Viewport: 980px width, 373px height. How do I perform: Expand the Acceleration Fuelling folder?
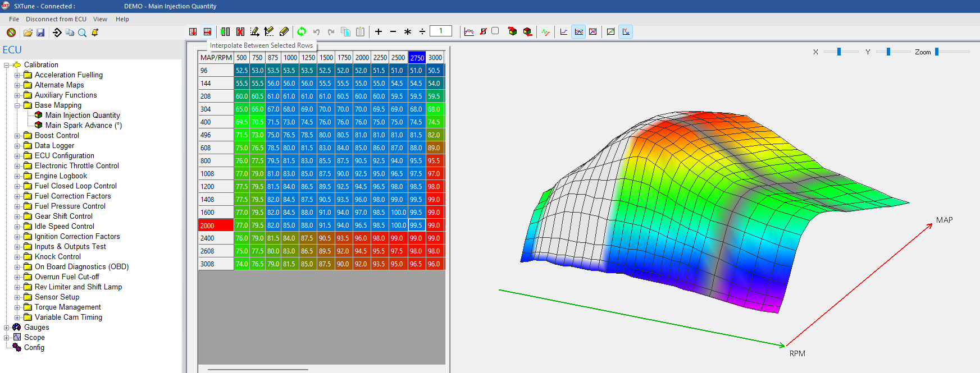tap(17, 75)
